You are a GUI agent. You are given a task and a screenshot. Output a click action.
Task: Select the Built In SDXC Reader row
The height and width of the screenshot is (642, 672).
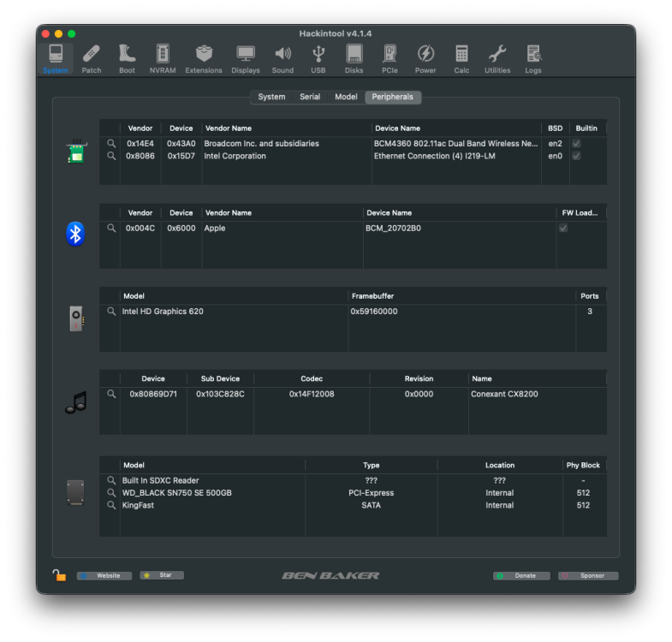pos(354,480)
